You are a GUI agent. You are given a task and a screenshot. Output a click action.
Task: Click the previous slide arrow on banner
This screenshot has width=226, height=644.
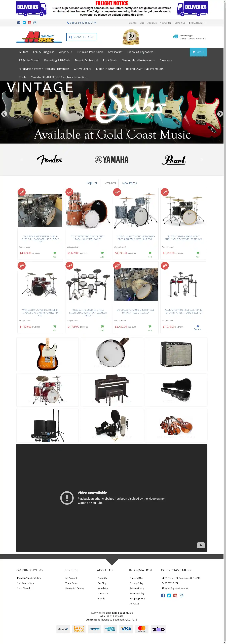click(4, 114)
